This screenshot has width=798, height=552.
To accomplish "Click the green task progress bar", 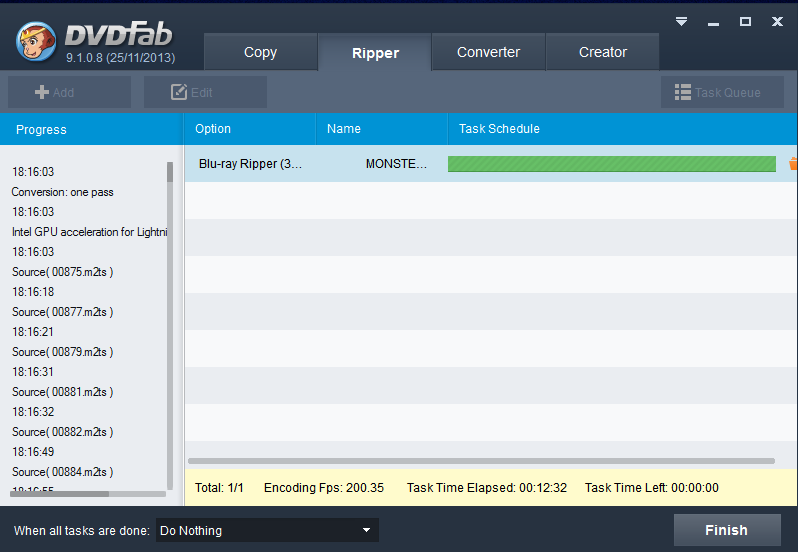I will pyautogui.click(x=612, y=164).
